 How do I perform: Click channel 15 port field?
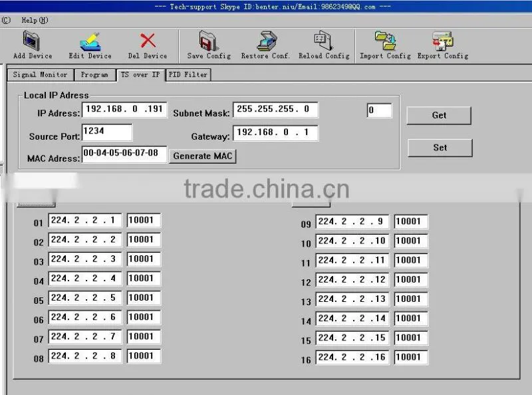(x=411, y=338)
